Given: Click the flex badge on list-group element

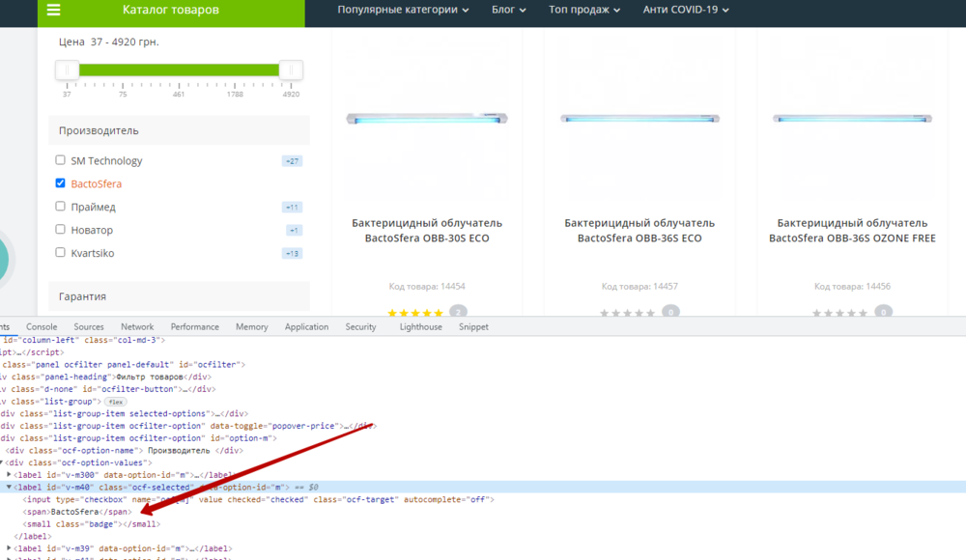Looking at the screenshot, I should pyautogui.click(x=116, y=401).
